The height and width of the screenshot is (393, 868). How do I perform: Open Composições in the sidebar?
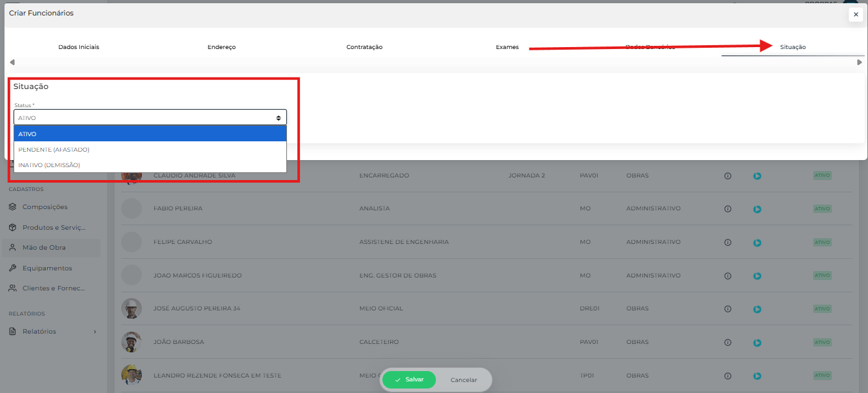pyautogui.click(x=44, y=207)
